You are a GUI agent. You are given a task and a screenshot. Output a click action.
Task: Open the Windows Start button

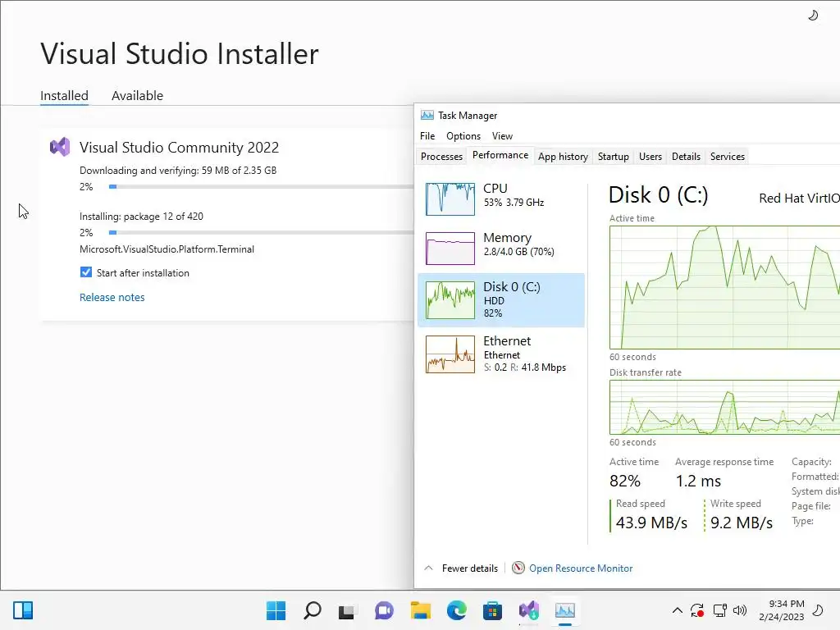[x=276, y=610]
